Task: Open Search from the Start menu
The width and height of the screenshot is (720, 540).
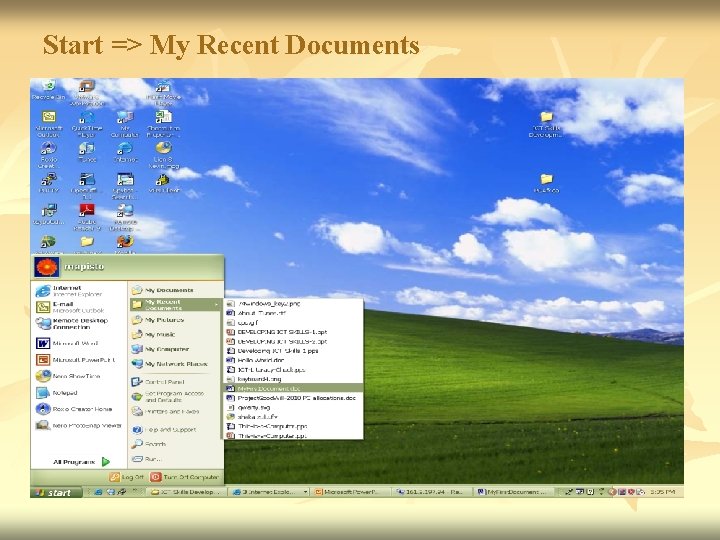Action: coord(175,444)
